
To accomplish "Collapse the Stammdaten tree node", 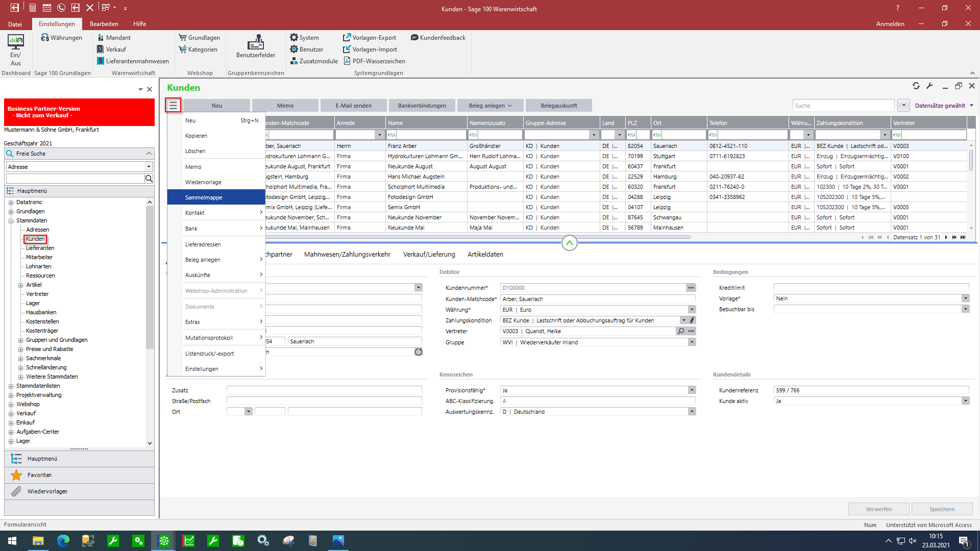I will [11, 221].
